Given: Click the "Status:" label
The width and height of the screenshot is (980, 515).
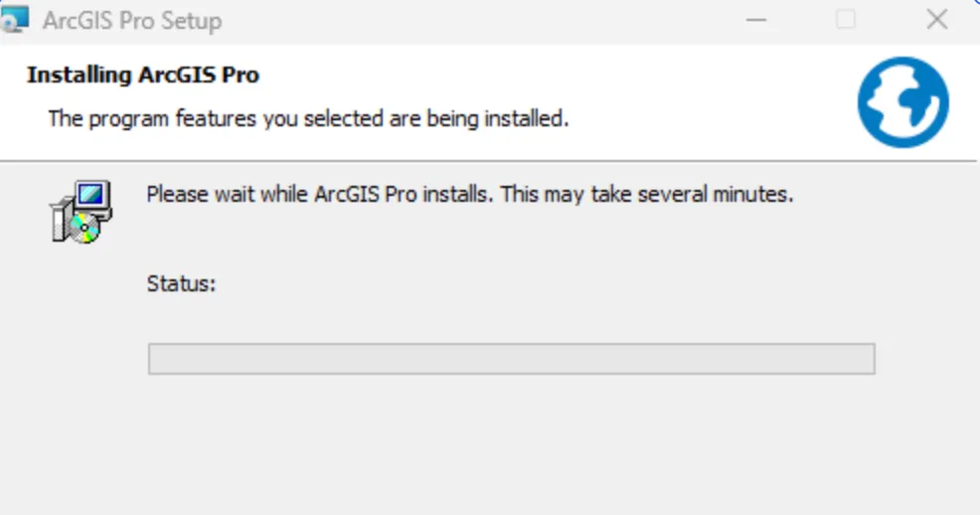Looking at the screenshot, I should coord(181,283).
